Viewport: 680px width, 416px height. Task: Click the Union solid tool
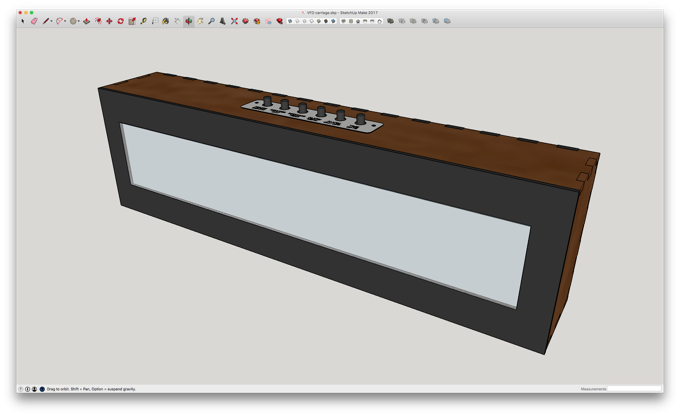click(x=413, y=21)
